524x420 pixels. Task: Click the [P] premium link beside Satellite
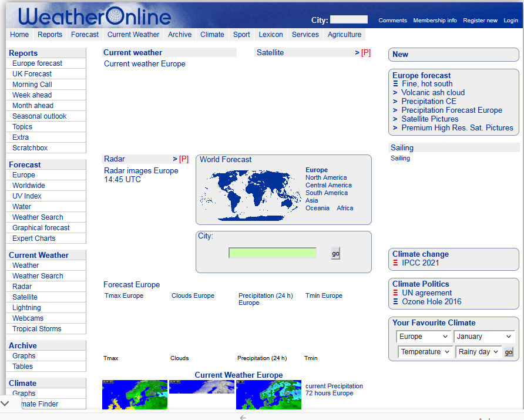click(x=365, y=52)
